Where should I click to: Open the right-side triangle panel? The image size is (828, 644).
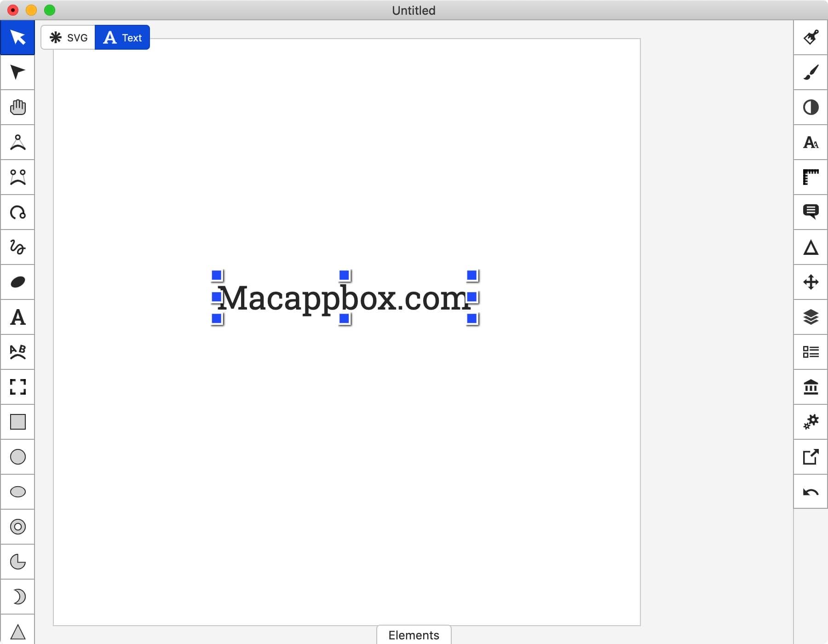[x=811, y=247]
